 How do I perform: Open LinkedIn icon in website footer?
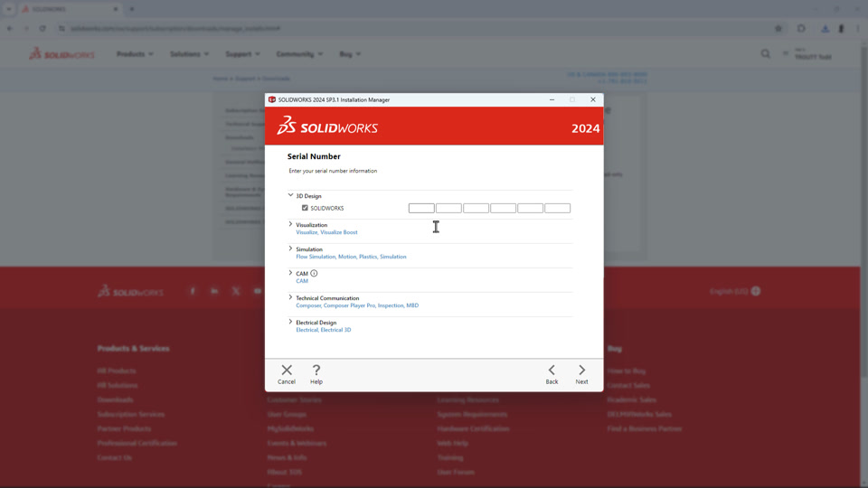click(214, 291)
